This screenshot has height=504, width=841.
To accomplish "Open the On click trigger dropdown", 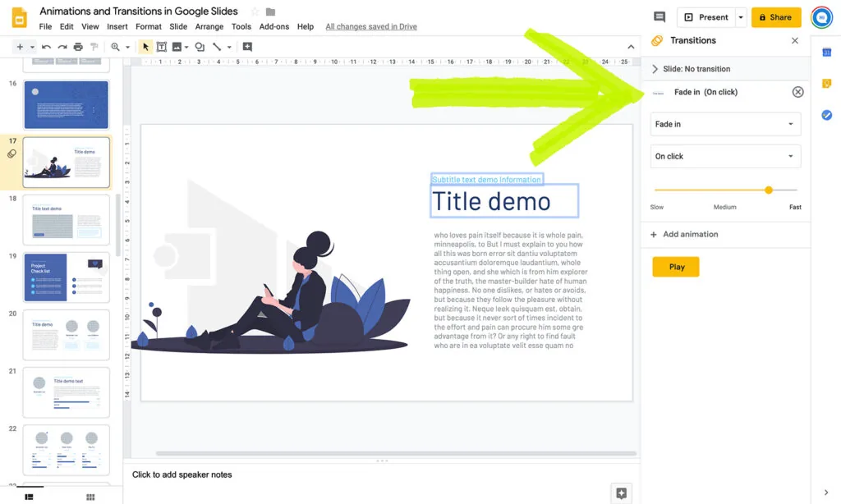I will tap(725, 156).
